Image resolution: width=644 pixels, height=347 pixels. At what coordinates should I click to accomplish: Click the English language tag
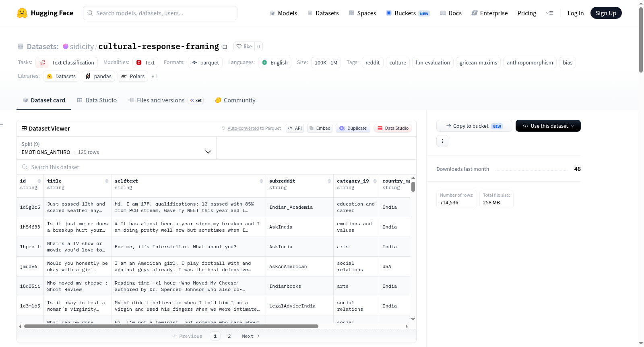point(275,62)
